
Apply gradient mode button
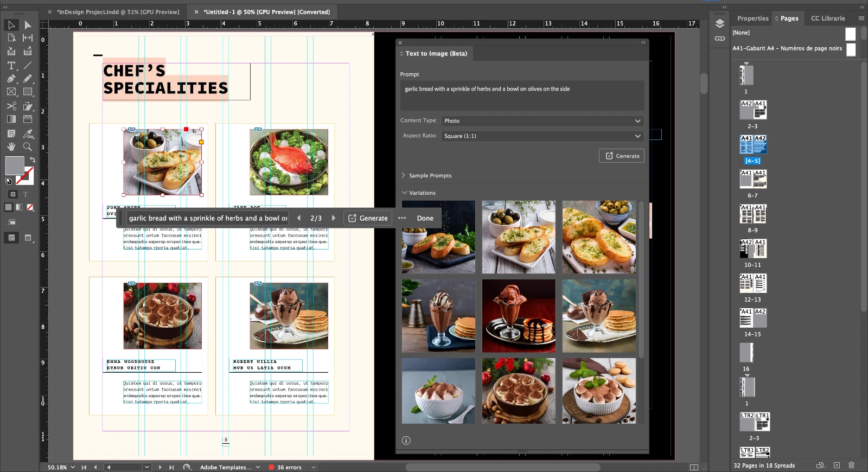click(19, 207)
